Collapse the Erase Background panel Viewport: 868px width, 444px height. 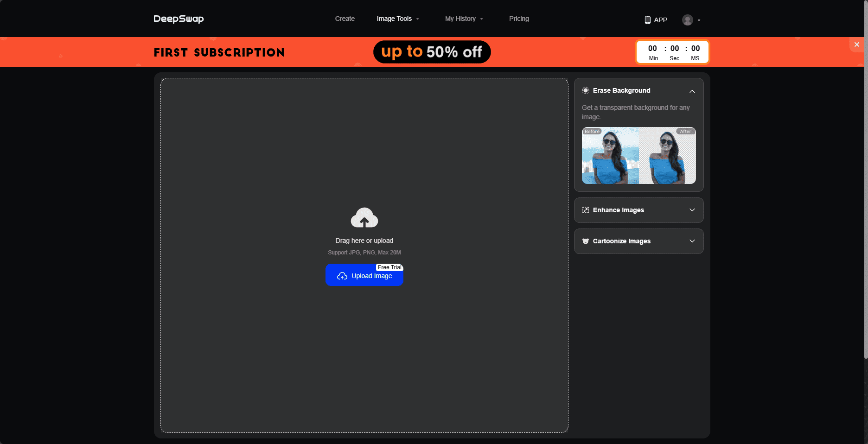click(x=692, y=91)
